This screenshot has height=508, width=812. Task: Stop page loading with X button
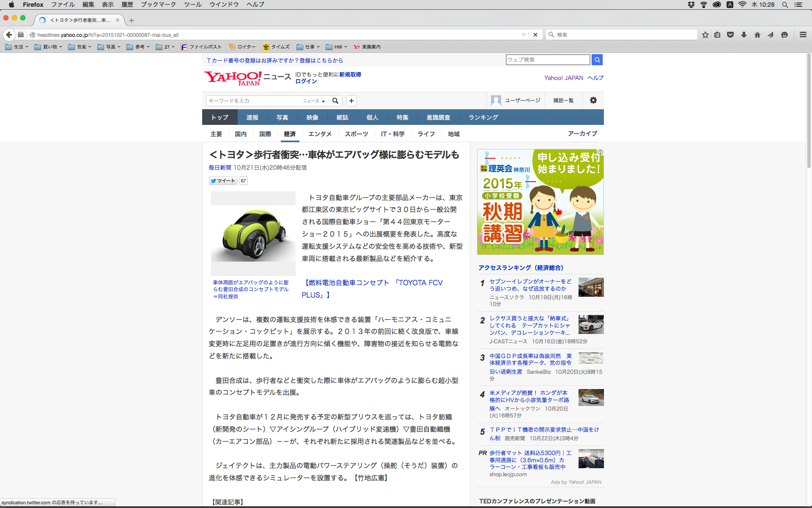click(535, 35)
